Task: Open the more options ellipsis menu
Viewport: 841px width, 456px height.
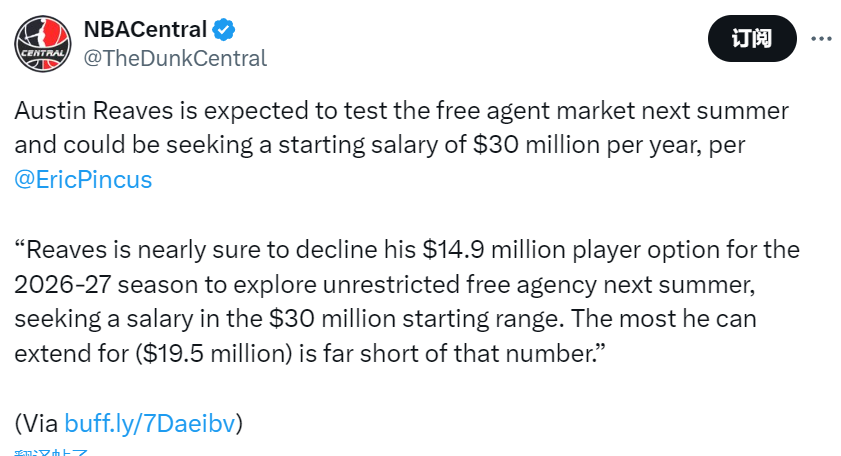Action: point(820,38)
